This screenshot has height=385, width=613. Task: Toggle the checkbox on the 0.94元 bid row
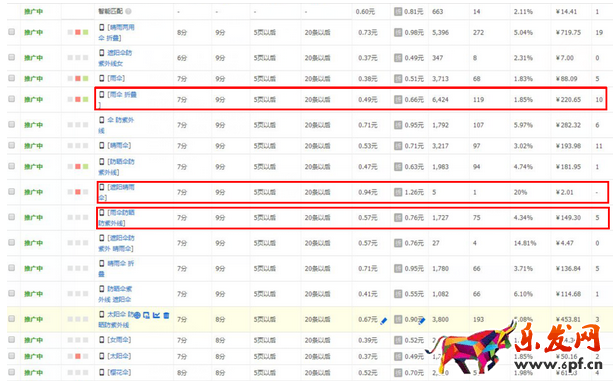[12, 192]
